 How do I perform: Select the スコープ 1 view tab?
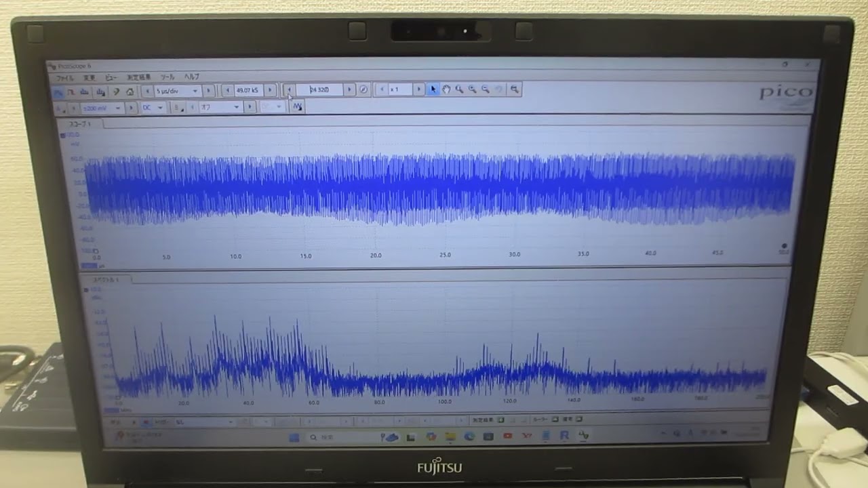80,124
